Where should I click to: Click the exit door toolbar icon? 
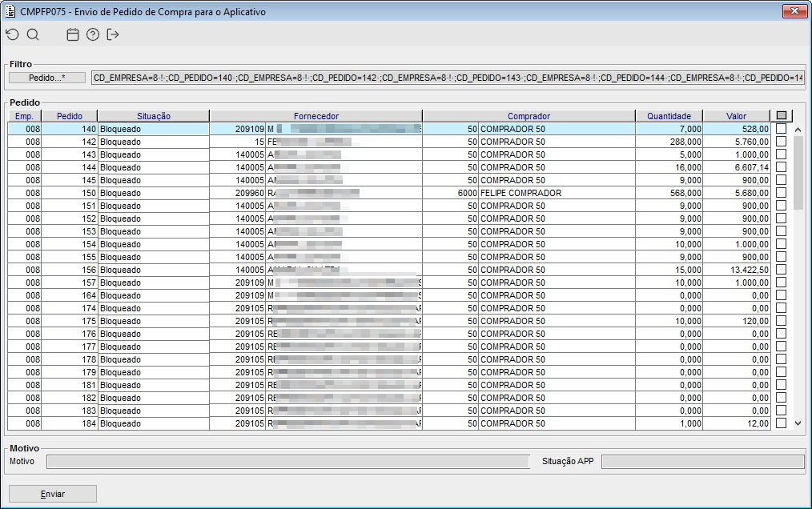tap(112, 34)
